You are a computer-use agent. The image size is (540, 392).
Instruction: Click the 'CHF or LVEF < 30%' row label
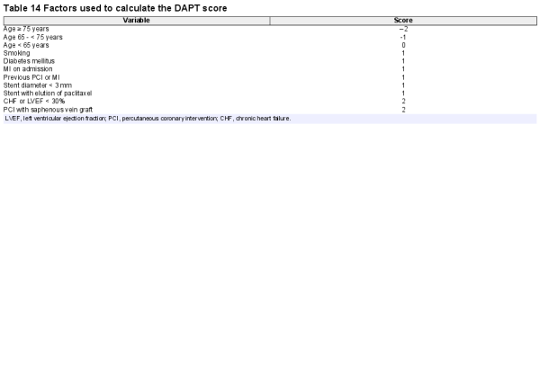tap(34, 102)
